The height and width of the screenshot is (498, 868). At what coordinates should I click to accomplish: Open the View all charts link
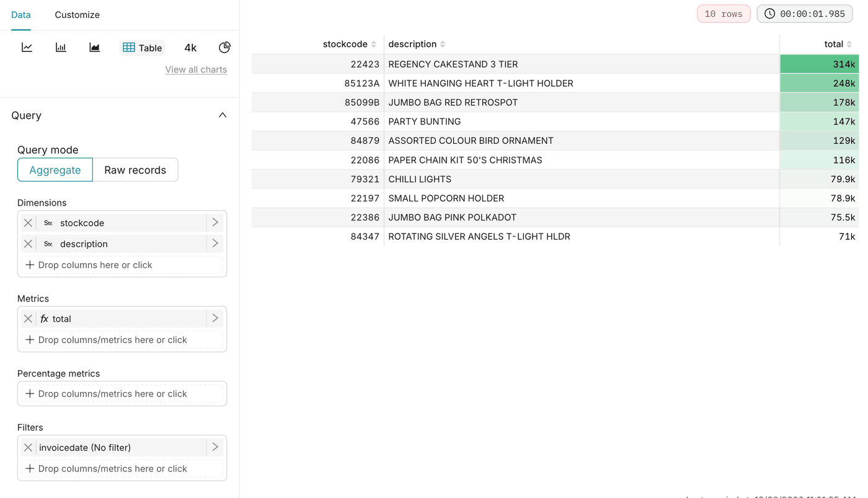pyautogui.click(x=196, y=69)
